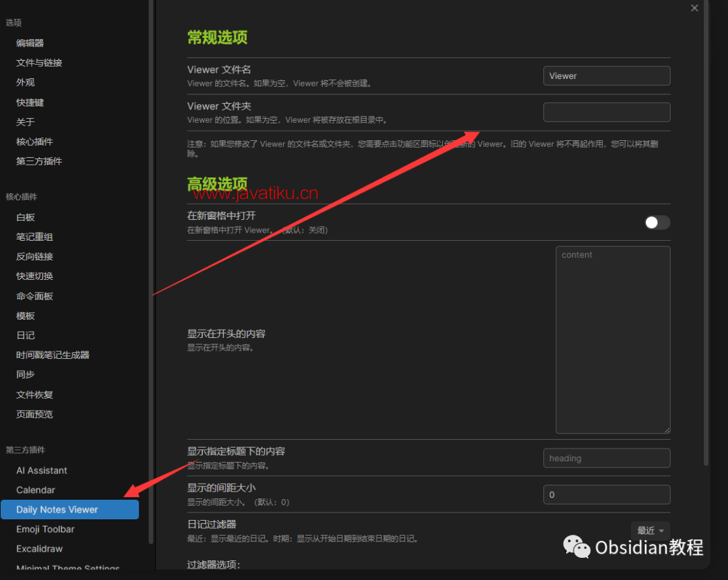Click the 日记过滤器 label
The height and width of the screenshot is (580, 728).
212,524
